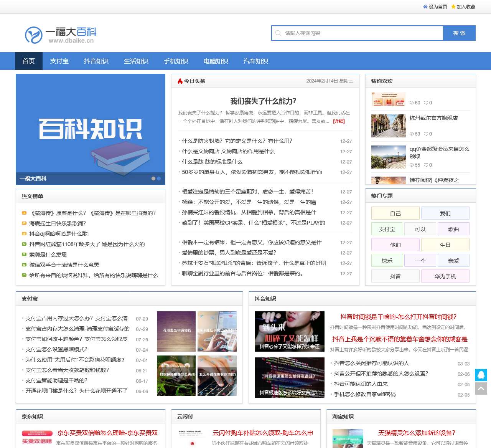Click the comment bubble icon beside 杭州戴尔官方旗舰店
This screenshot has height=448, width=491.
[426, 134]
